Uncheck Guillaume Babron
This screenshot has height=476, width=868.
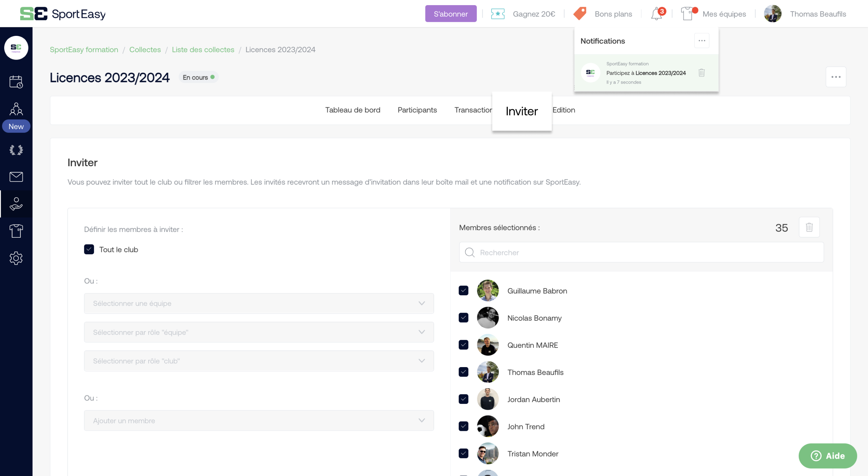(464, 291)
